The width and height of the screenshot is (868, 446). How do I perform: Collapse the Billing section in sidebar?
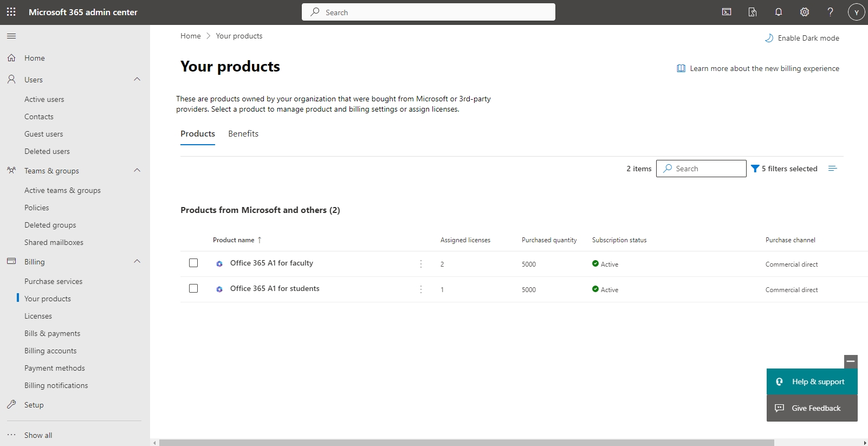(x=137, y=262)
